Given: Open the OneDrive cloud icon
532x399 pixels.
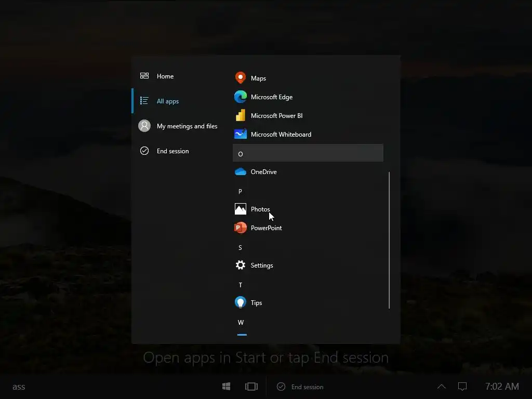Looking at the screenshot, I should [x=241, y=171].
